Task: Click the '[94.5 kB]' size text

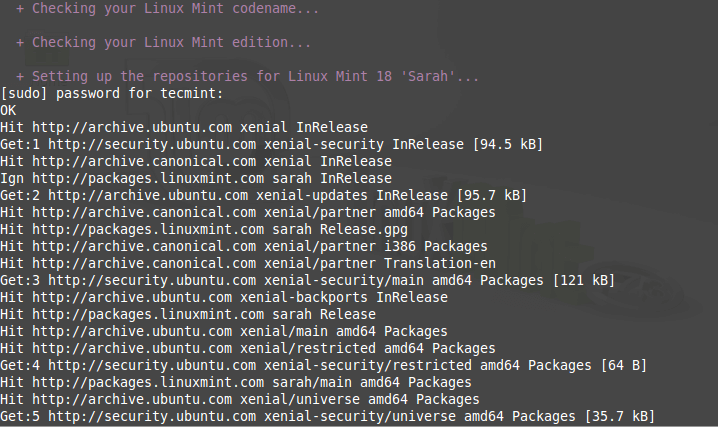Action: (x=507, y=144)
